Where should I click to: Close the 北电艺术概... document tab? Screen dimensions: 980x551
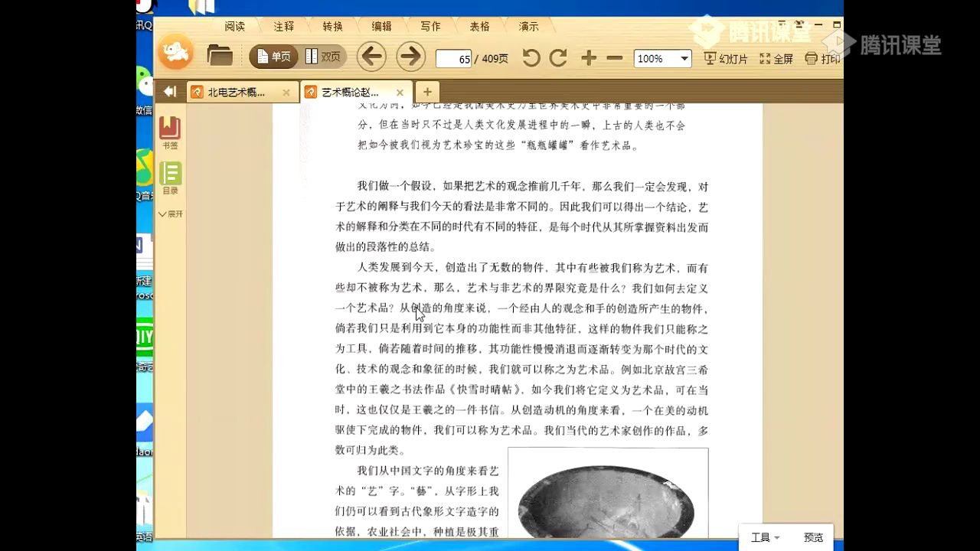[286, 93]
